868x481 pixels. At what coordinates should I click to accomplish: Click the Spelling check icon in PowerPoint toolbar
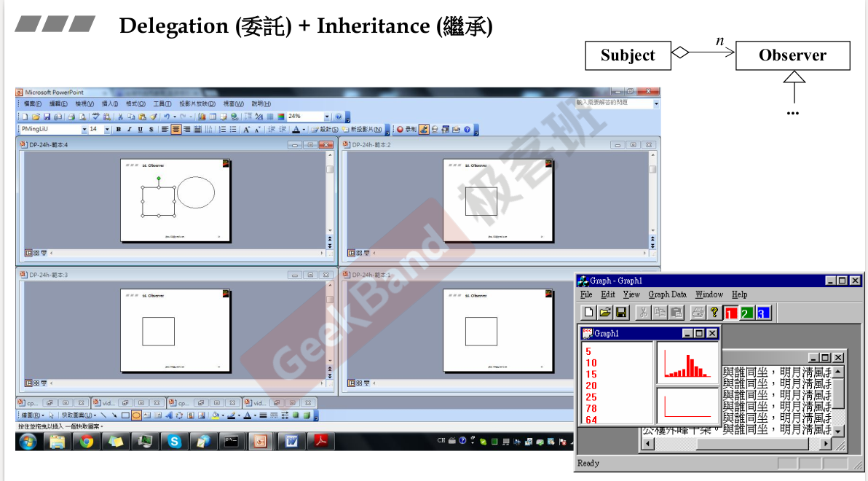point(96,117)
